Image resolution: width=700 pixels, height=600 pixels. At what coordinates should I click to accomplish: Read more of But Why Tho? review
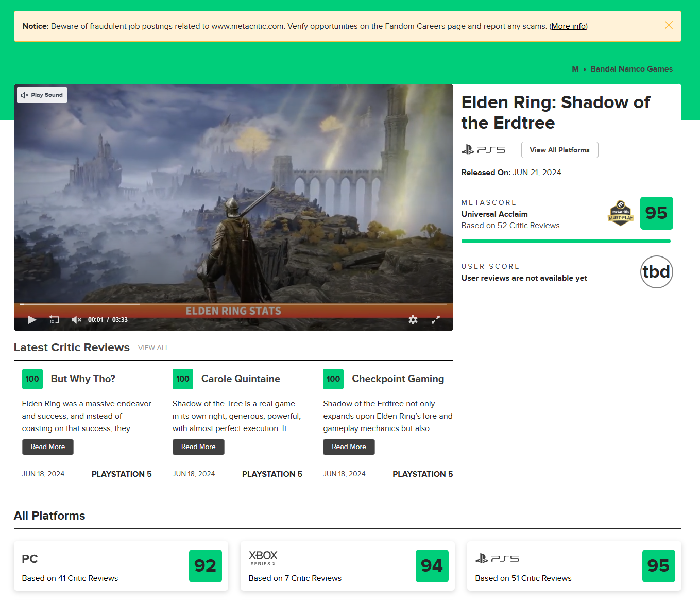coord(48,447)
